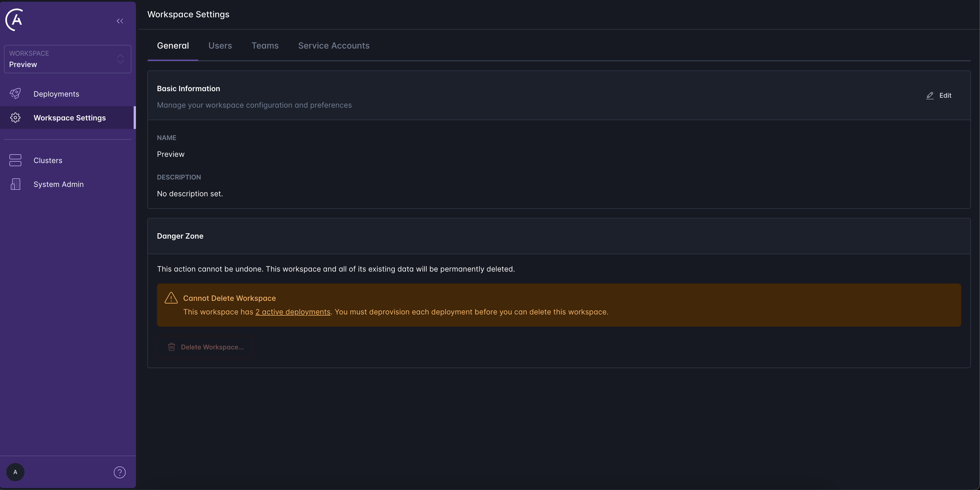Click the pencil edit icon
The width and height of the screenshot is (980, 490).
click(930, 95)
